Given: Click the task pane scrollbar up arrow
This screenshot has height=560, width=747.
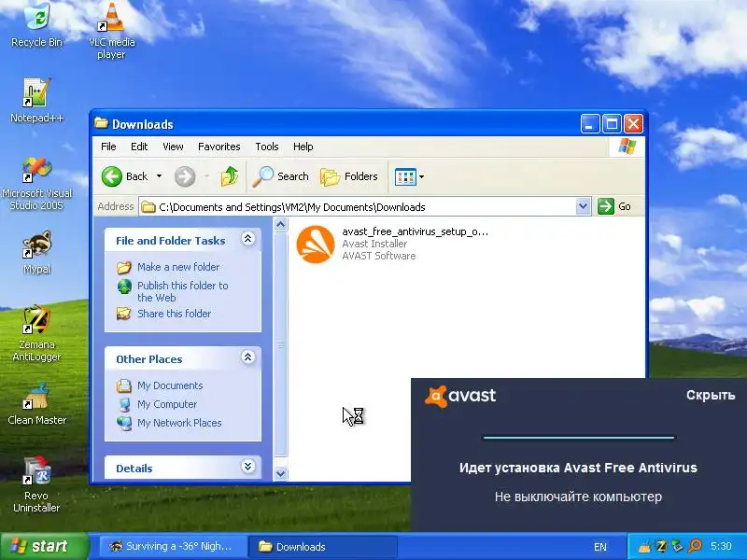Looking at the screenshot, I should point(281,224).
